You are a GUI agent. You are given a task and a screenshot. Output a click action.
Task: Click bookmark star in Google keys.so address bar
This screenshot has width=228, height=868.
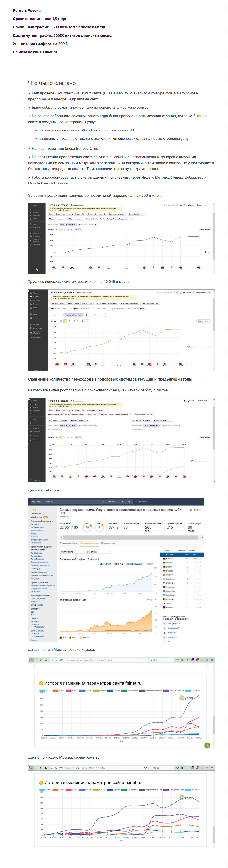pyautogui.click(x=145, y=660)
